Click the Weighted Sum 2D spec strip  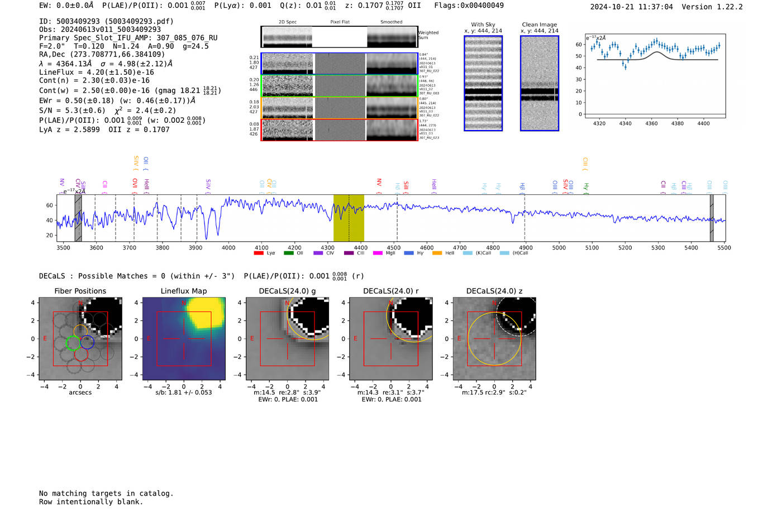pyautogui.click(x=339, y=37)
